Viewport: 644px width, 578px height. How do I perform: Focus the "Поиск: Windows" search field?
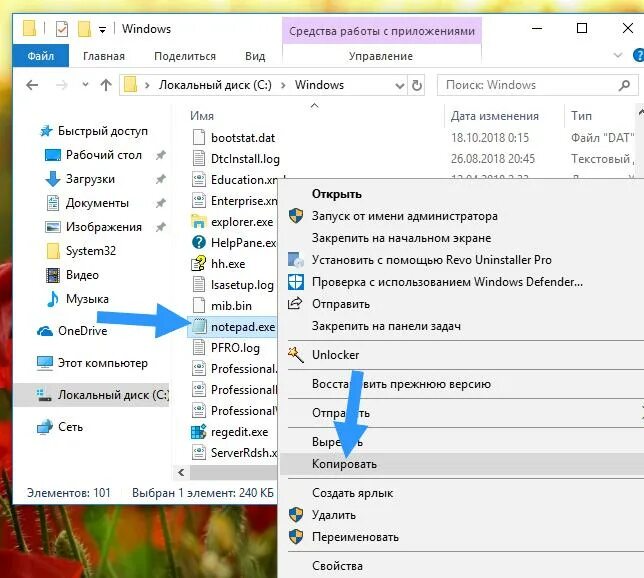click(538, 85)
